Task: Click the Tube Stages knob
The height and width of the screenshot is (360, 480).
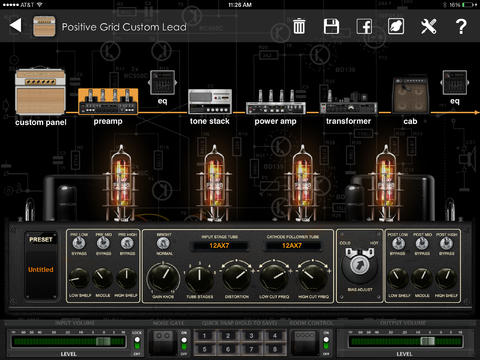Action: click(200, 279)
